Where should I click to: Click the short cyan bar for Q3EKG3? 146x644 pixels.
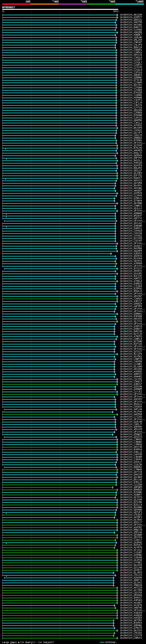[x=57, y=254]
